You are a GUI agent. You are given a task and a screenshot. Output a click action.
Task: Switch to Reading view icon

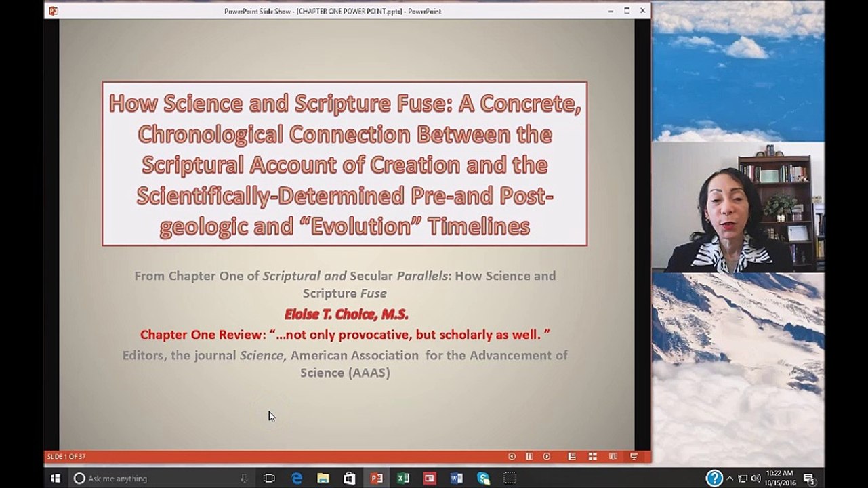(613, 457)
